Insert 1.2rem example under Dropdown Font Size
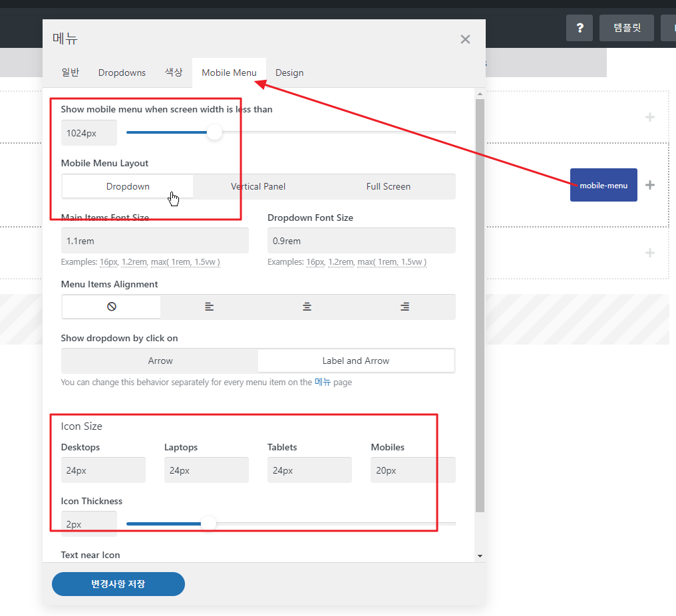 (x=341, y=261)
